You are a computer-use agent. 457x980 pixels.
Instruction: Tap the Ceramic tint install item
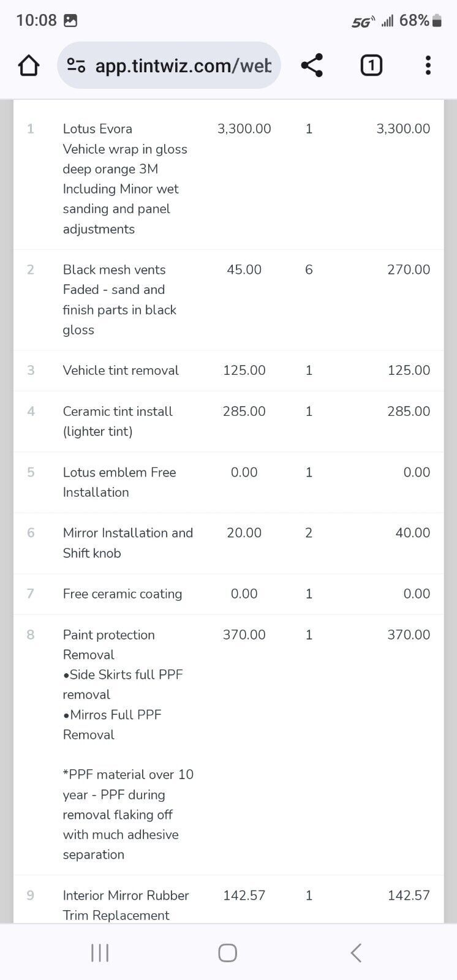point(118,421)
